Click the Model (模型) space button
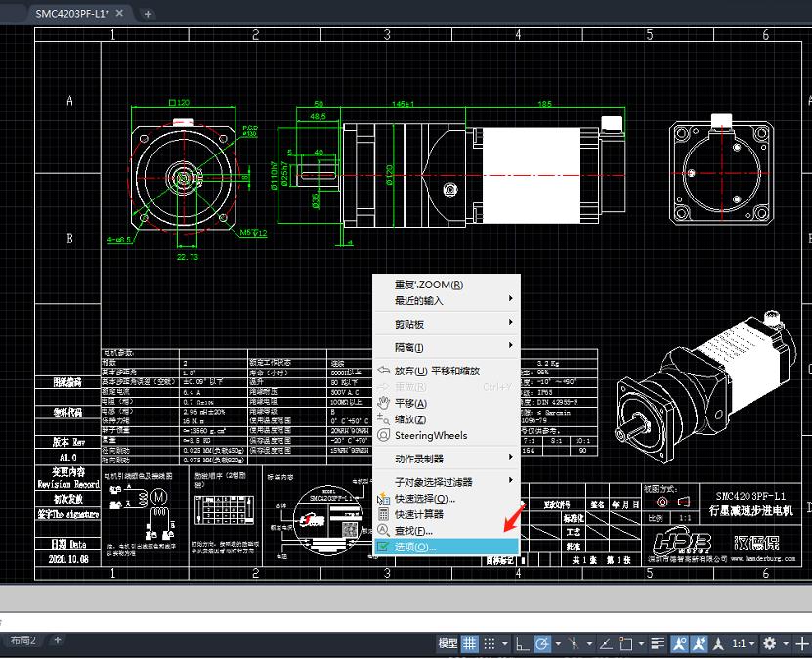812x659 pixels. click(448, 643)
